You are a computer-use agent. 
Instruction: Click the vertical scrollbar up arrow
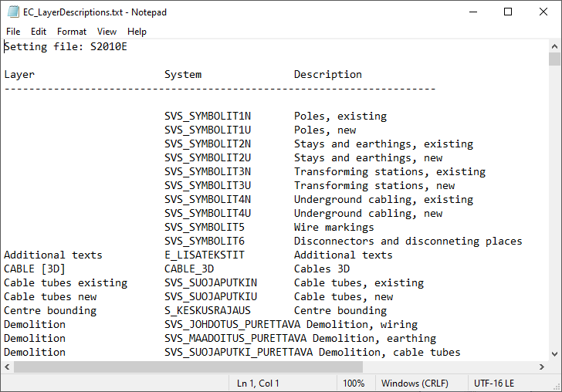(554, 46)
